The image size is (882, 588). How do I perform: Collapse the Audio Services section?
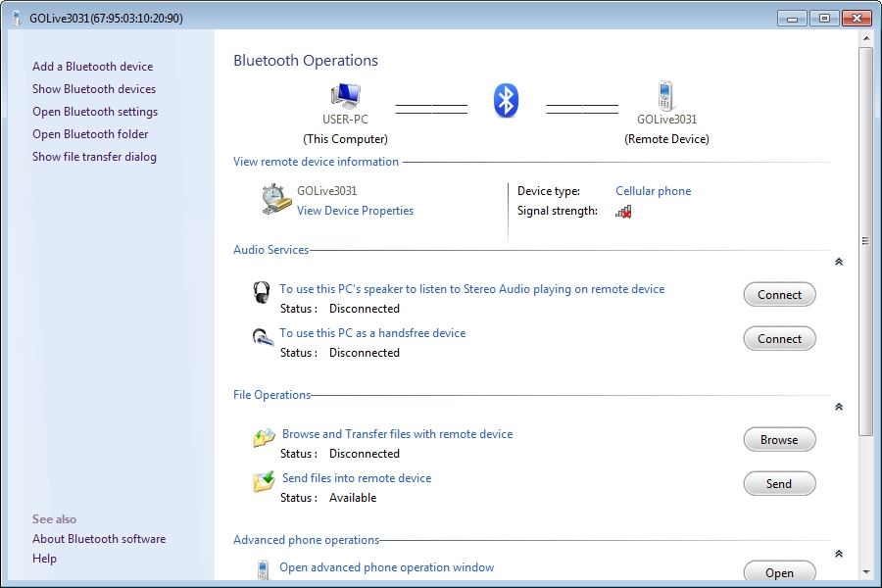click(x=839, y=262)
